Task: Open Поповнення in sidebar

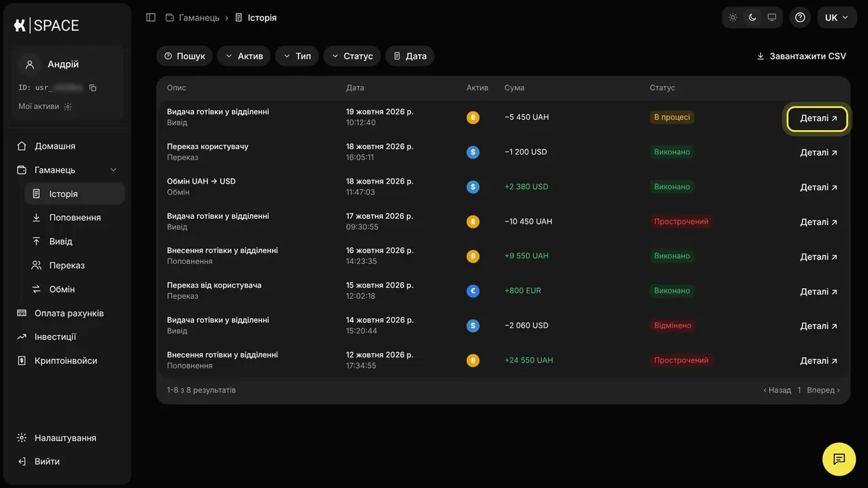Action: pyautogui.click(x=75, y=218)
